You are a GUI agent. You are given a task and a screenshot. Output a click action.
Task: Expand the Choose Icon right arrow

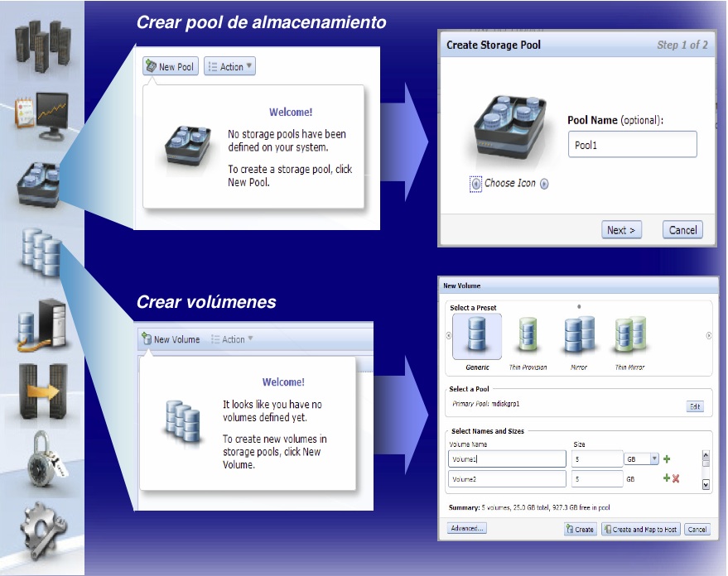[x=544, y=185]
